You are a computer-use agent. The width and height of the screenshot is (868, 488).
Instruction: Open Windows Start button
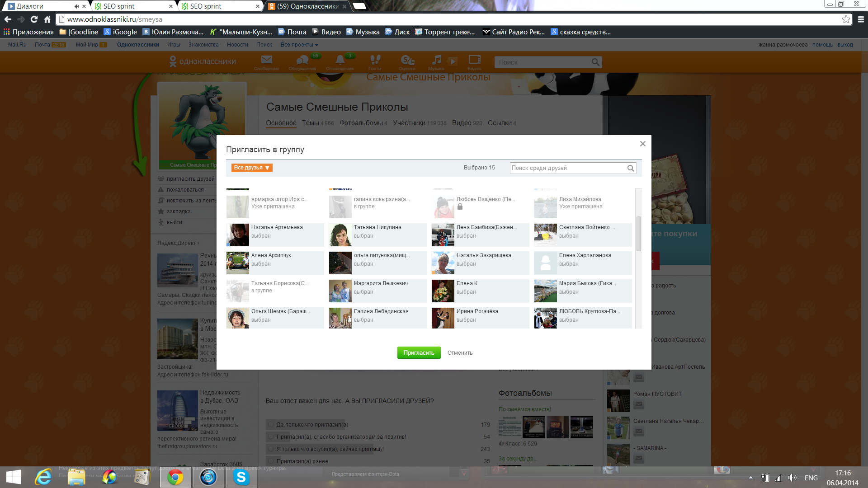pyautogui.click(x=14, y=477)
